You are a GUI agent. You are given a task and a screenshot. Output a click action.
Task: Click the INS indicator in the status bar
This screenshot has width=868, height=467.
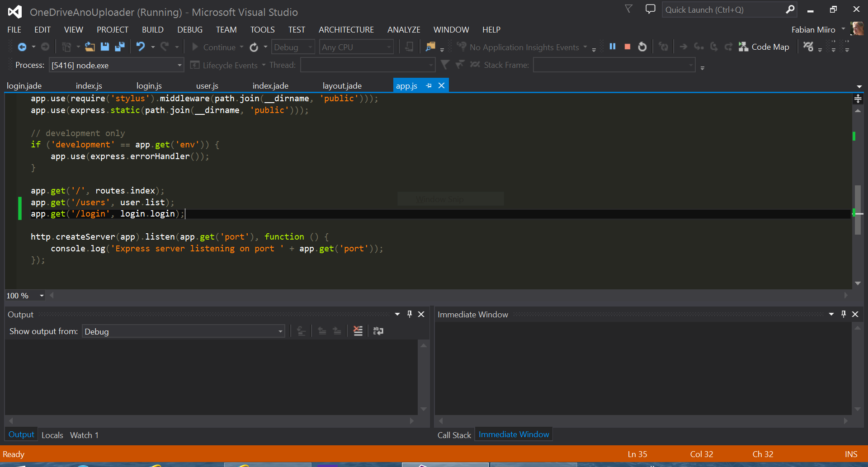point(851,454)
